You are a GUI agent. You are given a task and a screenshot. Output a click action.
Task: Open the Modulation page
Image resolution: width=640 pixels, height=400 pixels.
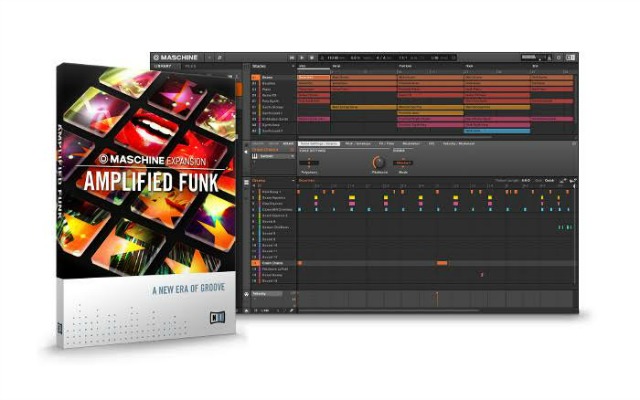pyautogui.click(x=411, y=144)
